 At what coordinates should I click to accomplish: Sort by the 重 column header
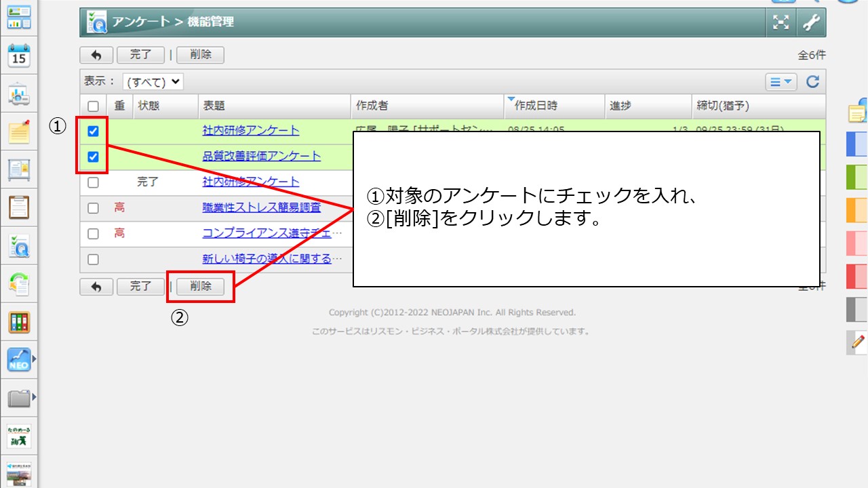[x=119, y=106]
